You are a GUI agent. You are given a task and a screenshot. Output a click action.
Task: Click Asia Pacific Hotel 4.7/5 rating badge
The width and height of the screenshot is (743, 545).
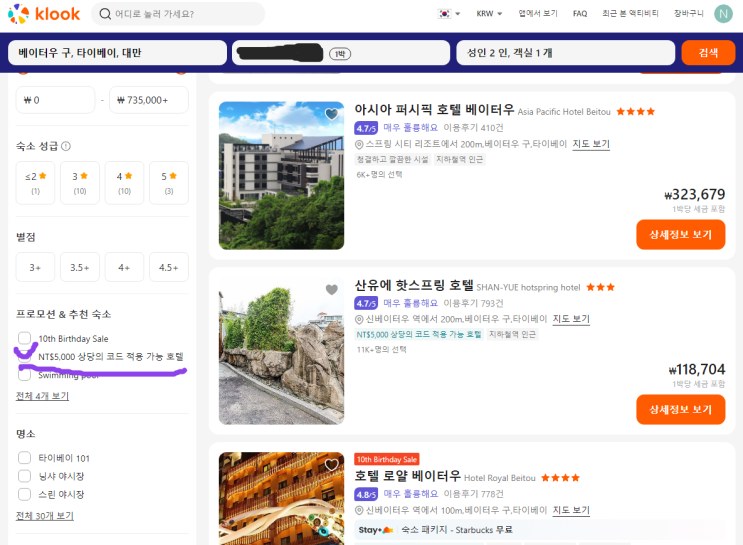pyautogui.click(x=366, y=128)
